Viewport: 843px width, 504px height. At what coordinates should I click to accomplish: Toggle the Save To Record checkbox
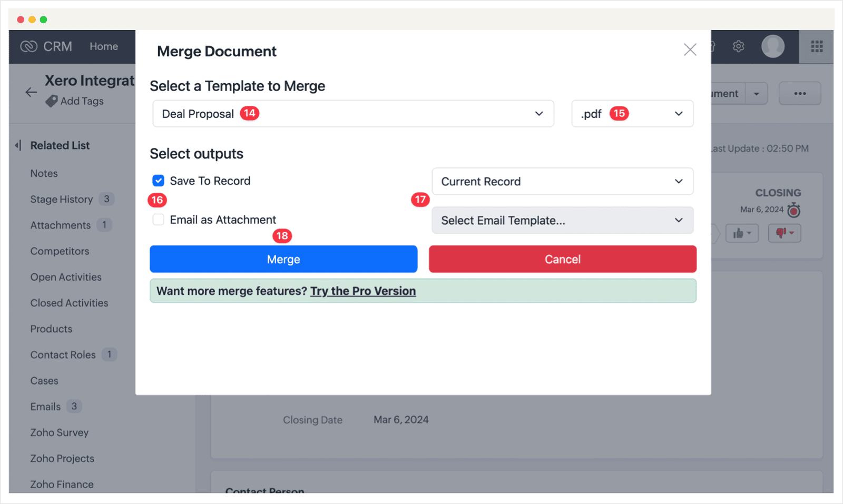(159, 181)
